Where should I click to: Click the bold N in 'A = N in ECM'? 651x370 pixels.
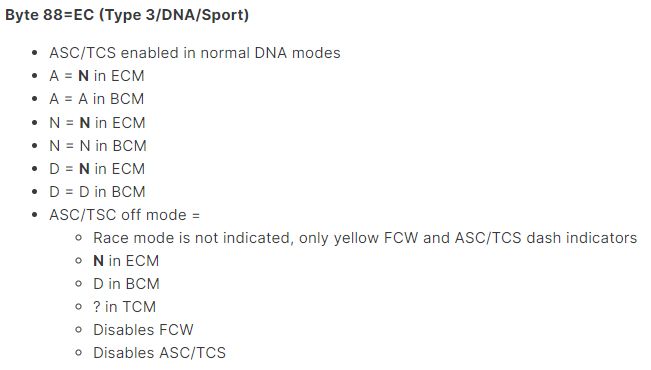83,76
